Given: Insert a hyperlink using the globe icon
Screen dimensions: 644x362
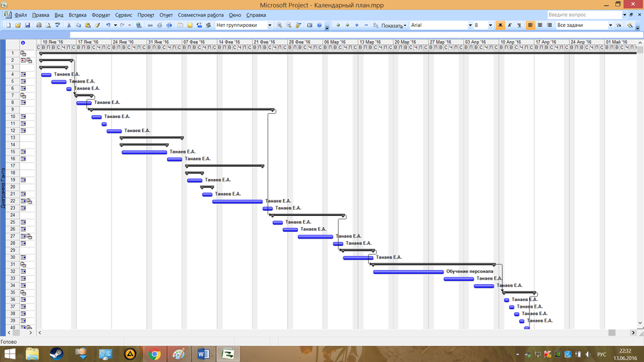Looking at the screenshot, I should click(x=139, y=25).
